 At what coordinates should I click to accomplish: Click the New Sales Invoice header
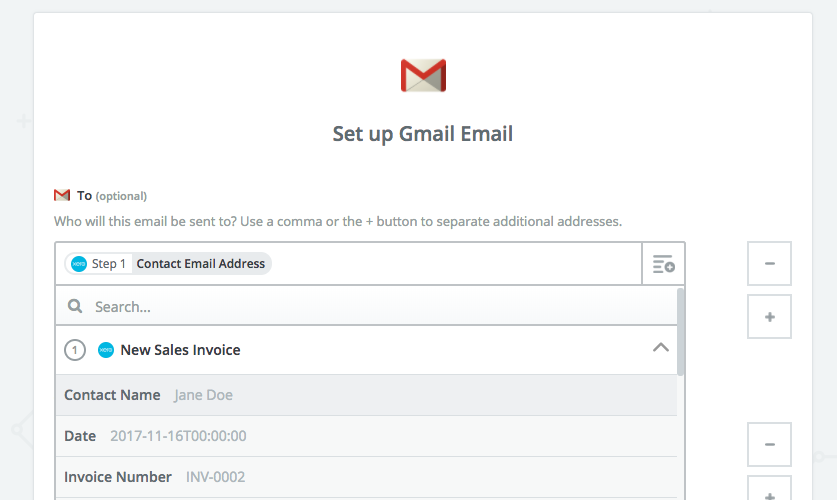pos(366,350)
